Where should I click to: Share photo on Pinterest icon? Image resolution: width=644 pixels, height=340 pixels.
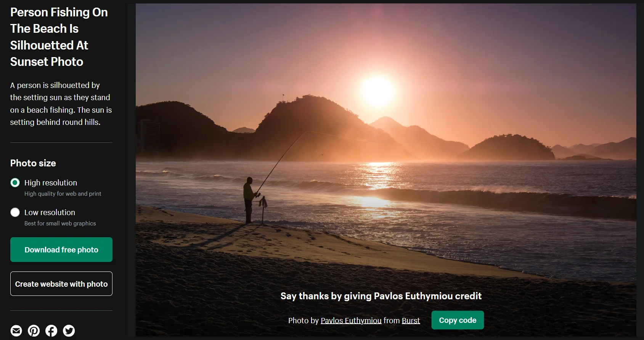click(x=34, y=330)
